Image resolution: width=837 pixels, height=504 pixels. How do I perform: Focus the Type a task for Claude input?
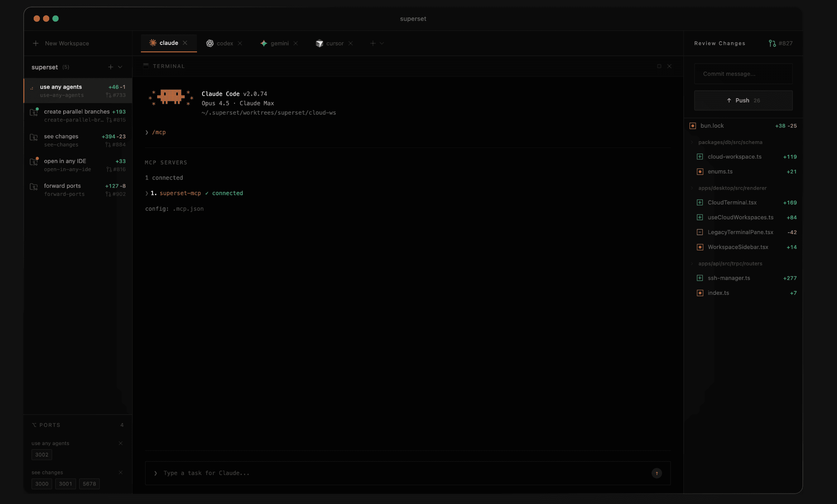408,473
